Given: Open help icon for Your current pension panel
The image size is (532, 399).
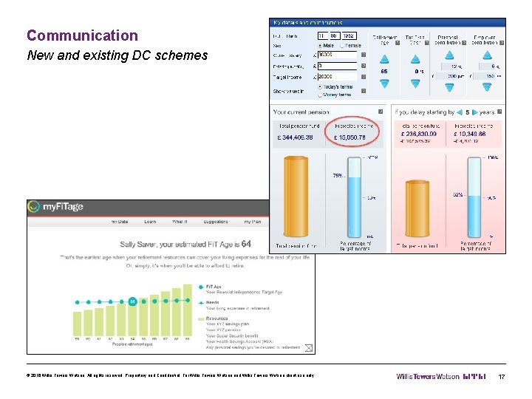Looking at the screenshot, I should click(x=381, y=112).
